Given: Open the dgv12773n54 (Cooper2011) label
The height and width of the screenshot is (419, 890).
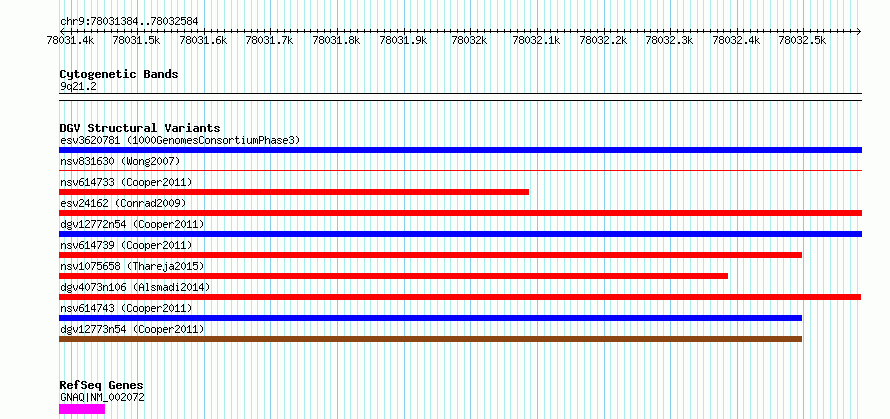Looking at the screenshot, I should pyautogui.click(x=132, y=329).
